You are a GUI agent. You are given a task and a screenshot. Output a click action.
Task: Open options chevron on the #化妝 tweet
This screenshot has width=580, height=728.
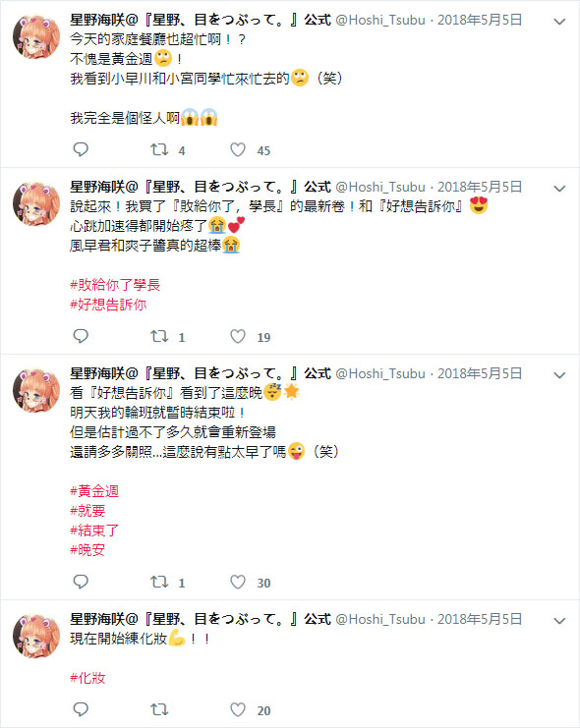[559, 621]
